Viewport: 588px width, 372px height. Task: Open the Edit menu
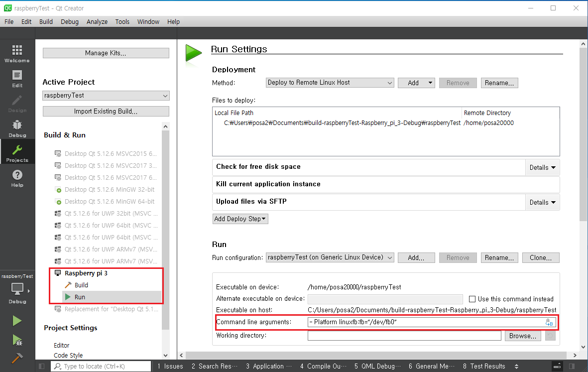(x=26, y=22)
